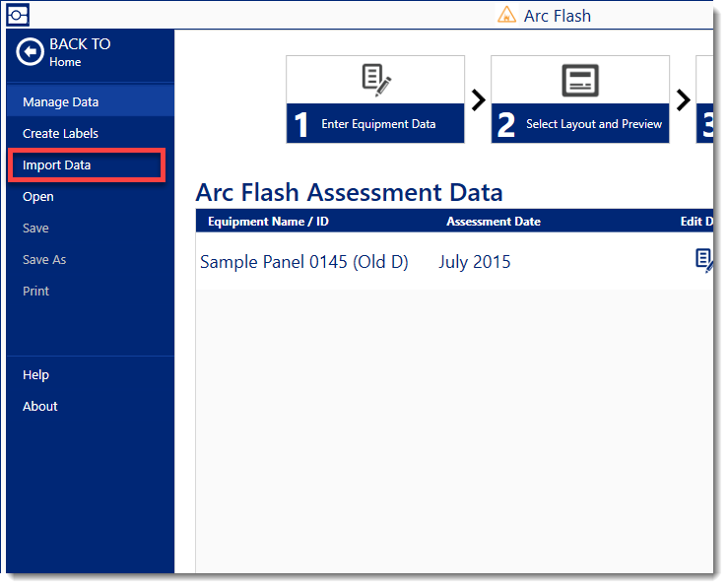Click the edit icon for Sample Panel 0145

coord(703,260)
